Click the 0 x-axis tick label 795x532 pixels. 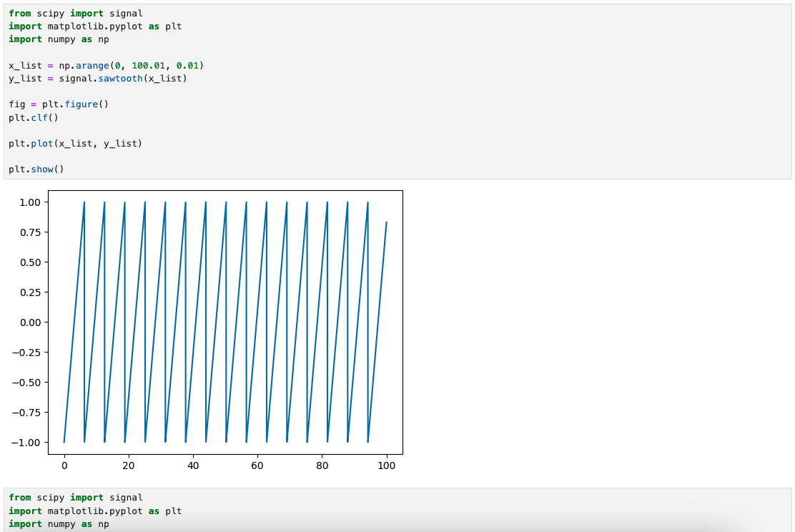tap(64, 465)
